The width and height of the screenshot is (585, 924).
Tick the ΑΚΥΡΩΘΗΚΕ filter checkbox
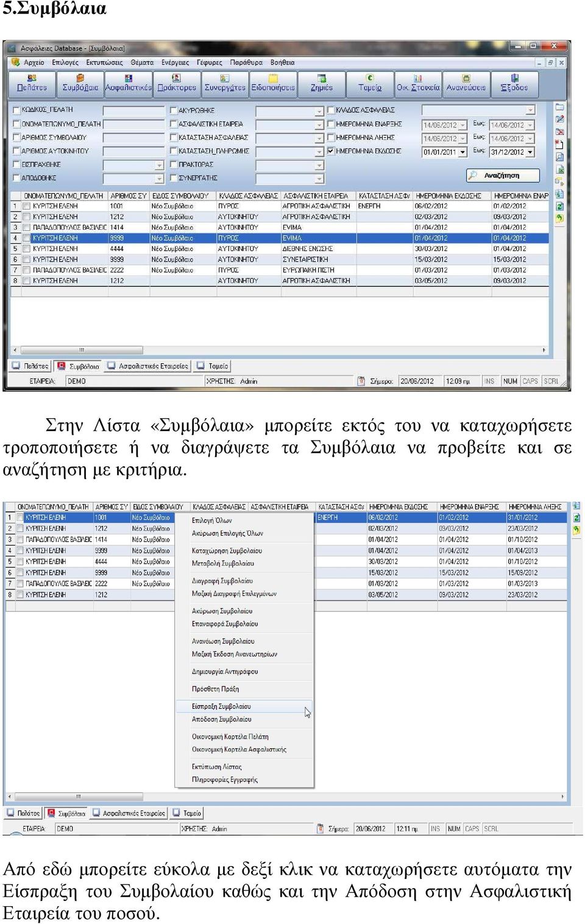pos(174,110)
